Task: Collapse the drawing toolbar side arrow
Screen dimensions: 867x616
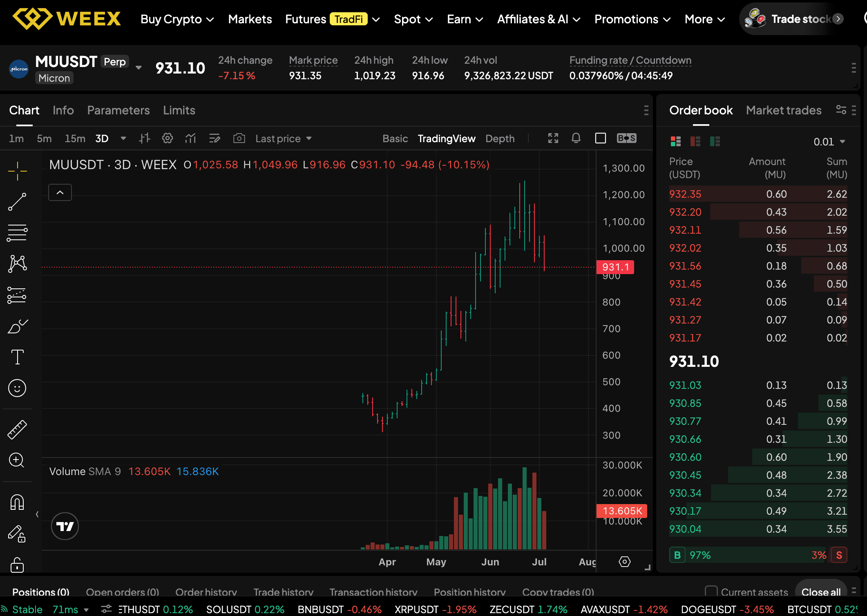Action: (x=37, y=514)
